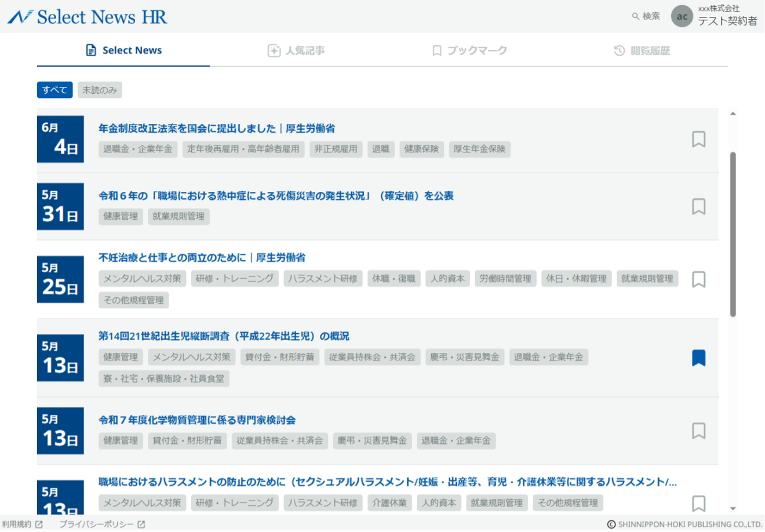The height and width of the screenshot is (532, 765).
Task: Click the plus-badge icon on the 人気記事 tab
Action: coord(273,50)
